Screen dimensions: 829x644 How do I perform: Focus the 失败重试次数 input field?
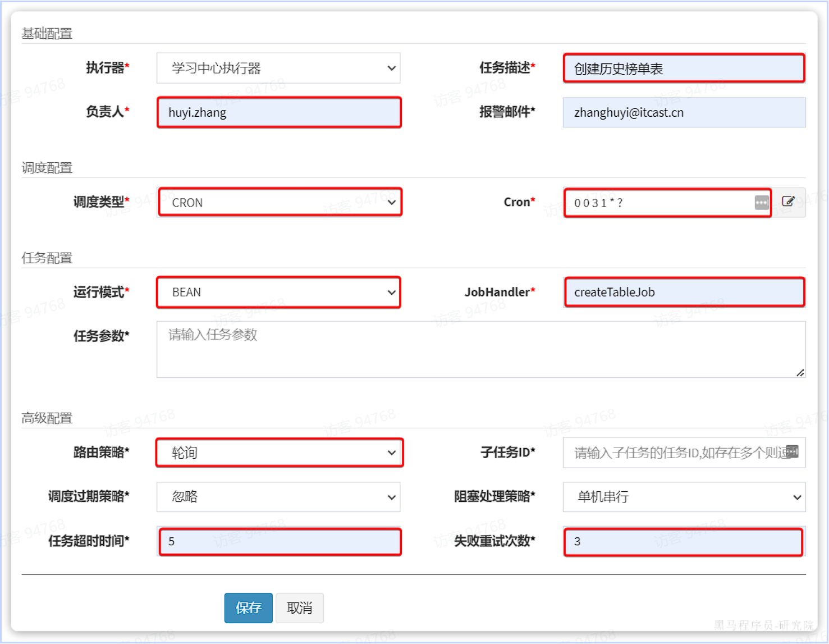(684, 541)
